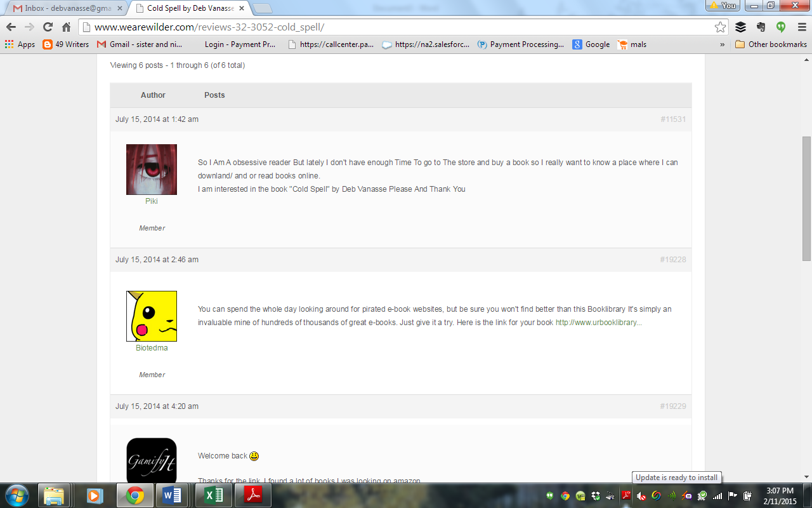Screen dimensions: 812x508
Task: Open the 49 Writers bookmark
Action: coord(66,44)
